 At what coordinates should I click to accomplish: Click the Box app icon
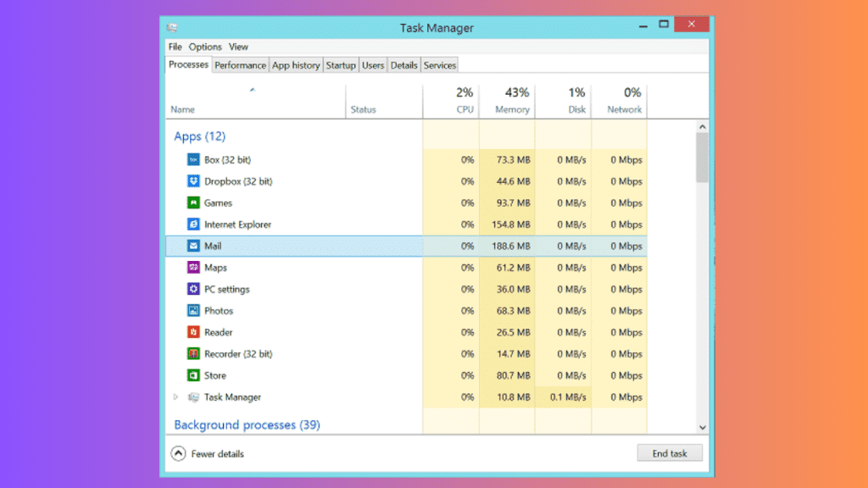(x=193, y=160)
